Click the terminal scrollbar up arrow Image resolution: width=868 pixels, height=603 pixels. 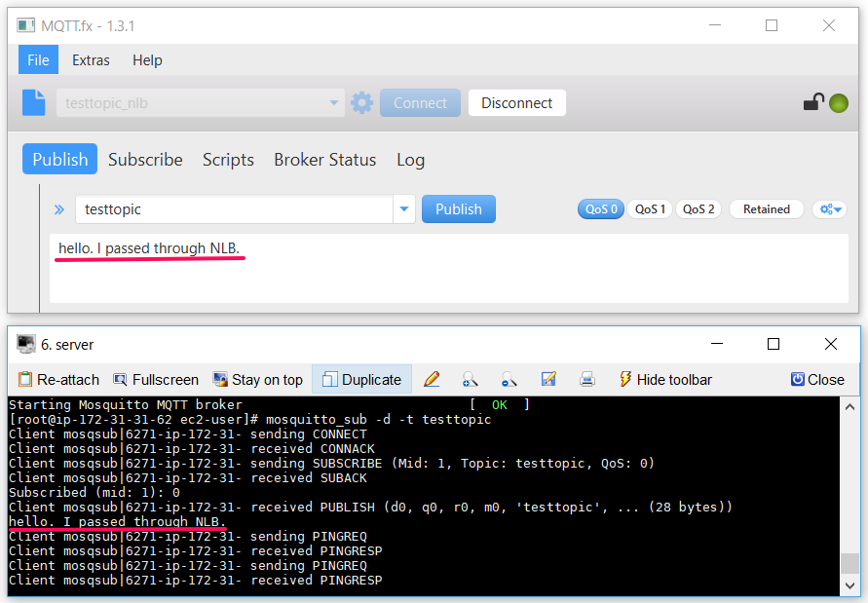849,407
